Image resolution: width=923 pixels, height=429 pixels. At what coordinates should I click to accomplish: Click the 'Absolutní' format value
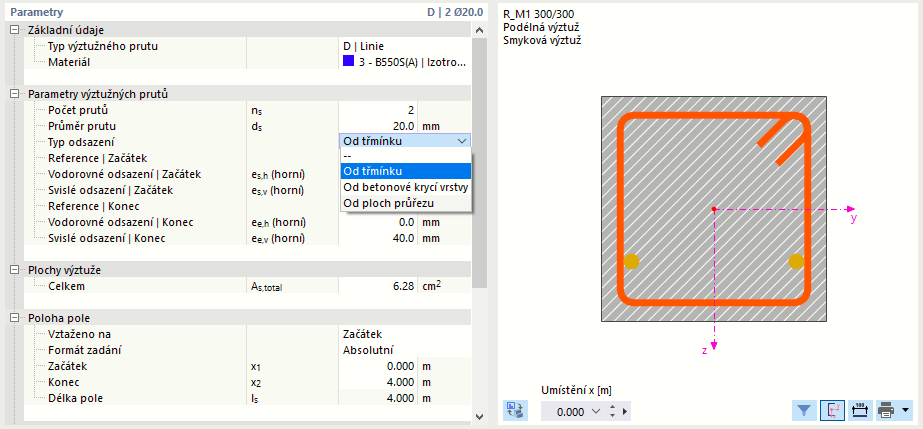point(368,350)
